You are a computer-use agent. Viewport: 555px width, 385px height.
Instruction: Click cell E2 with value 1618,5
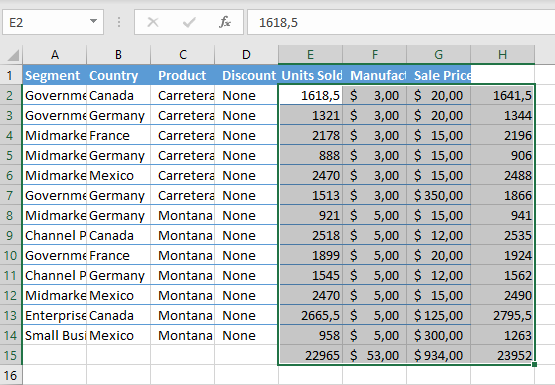pos(310,95)
